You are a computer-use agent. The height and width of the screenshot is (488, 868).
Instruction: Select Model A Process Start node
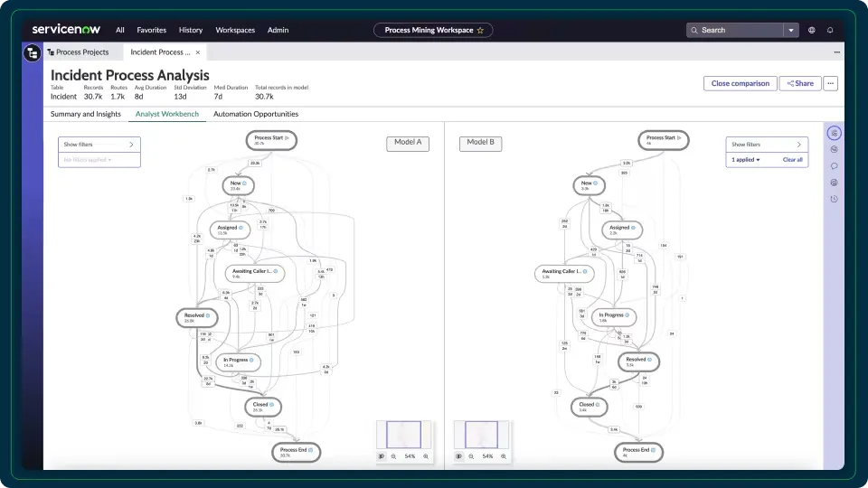click(271, 140)
